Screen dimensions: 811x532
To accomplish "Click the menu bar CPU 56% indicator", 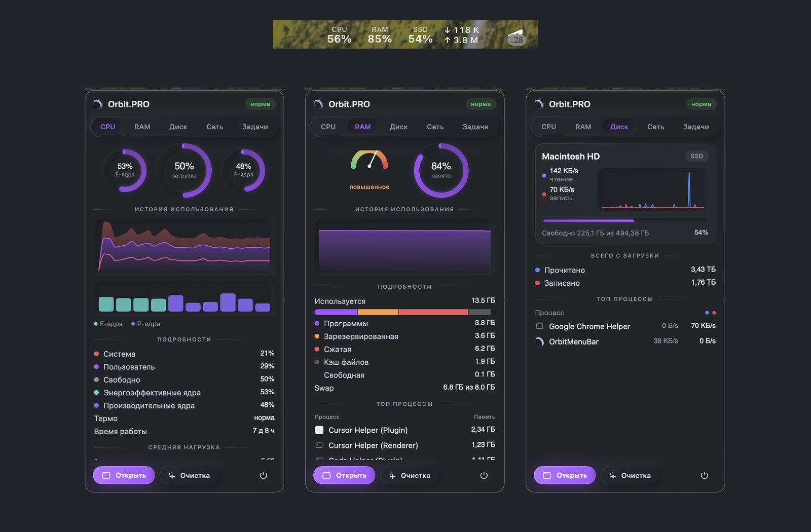I will pos(339,35).
